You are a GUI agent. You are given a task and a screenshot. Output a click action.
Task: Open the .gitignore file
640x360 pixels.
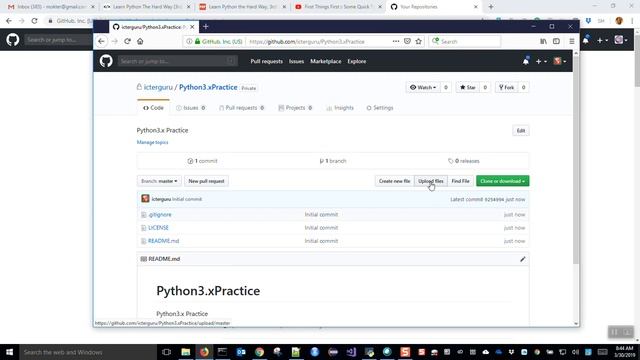160,214
